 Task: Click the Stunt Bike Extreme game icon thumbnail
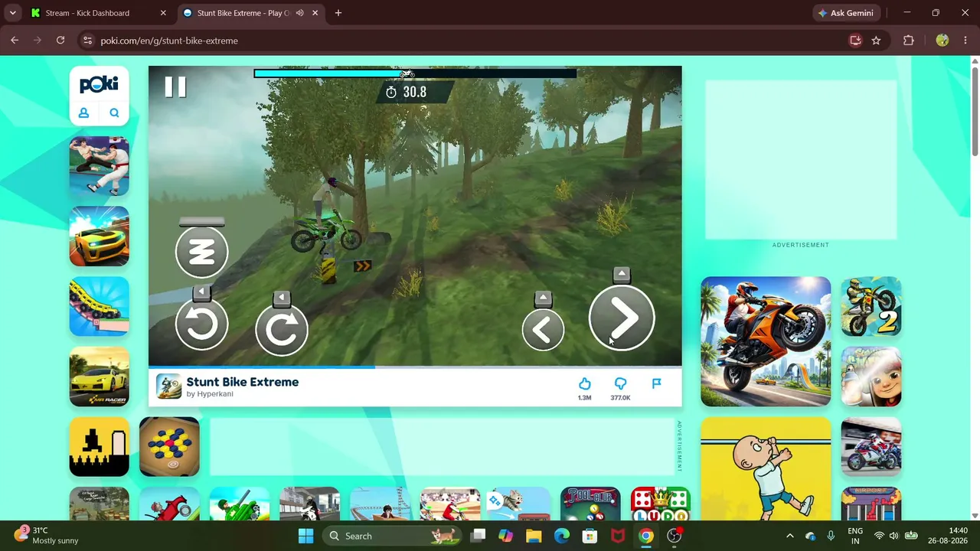[x=168, y=386]
